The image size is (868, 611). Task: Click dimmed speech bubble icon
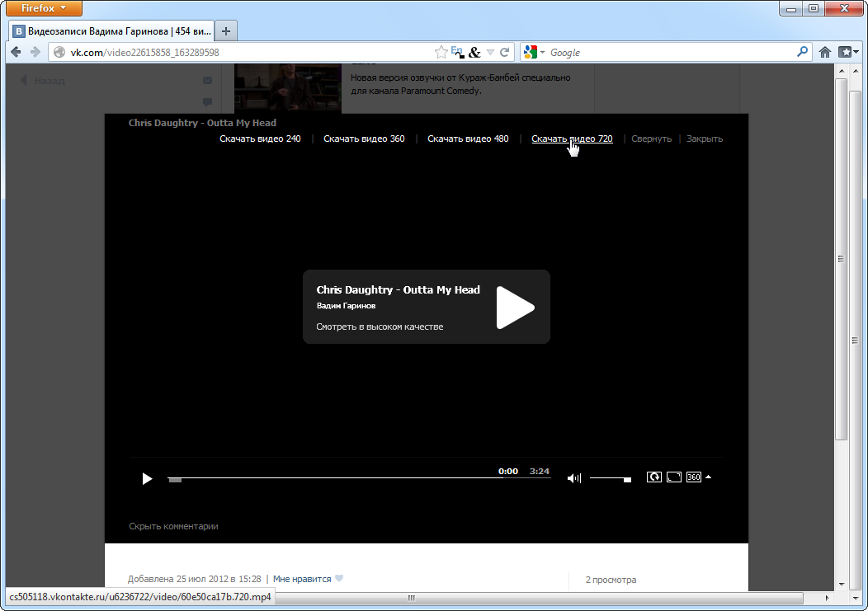point(208,102)
